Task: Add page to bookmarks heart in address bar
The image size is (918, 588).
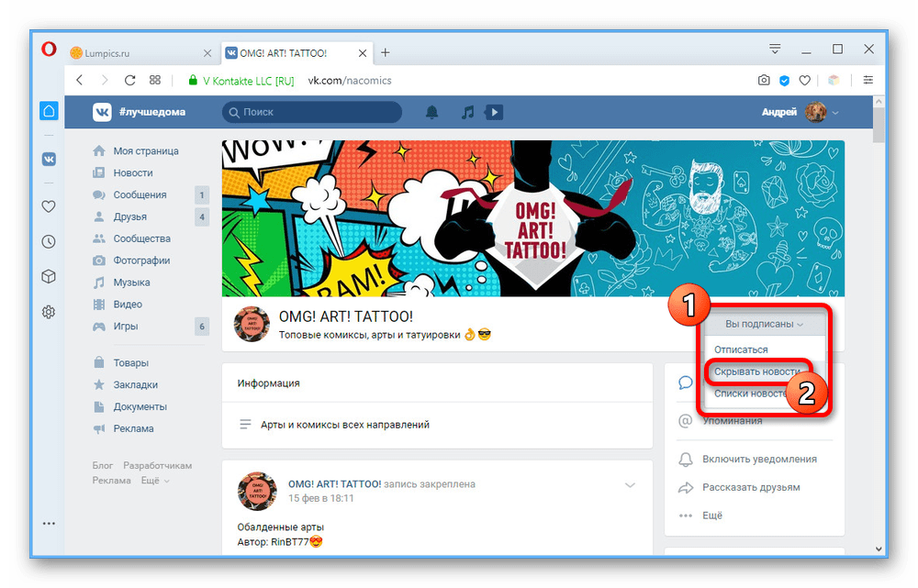Action: point(805,81)
